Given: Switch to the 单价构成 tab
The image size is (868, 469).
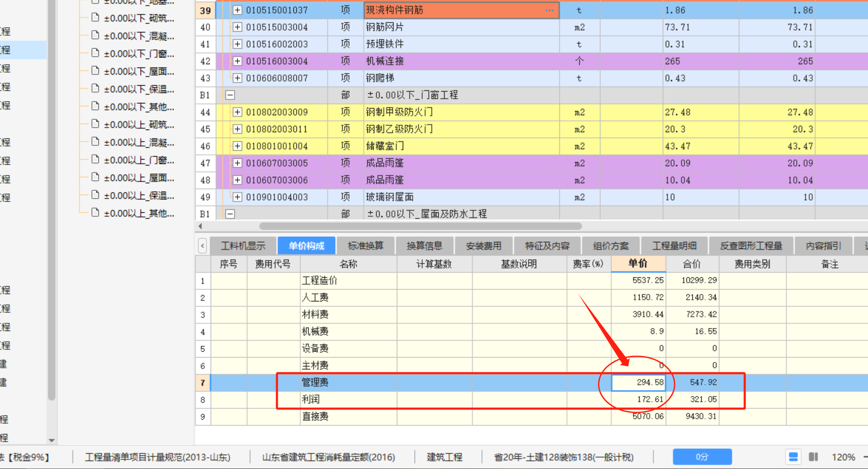Looking at the screenshot, I should point(307,246).
